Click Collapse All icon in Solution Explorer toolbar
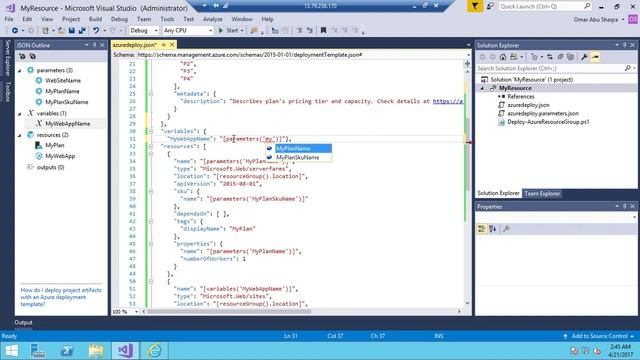Image resolution: width=640 pixels, height=360 pixels. click(x=560, y=57)
